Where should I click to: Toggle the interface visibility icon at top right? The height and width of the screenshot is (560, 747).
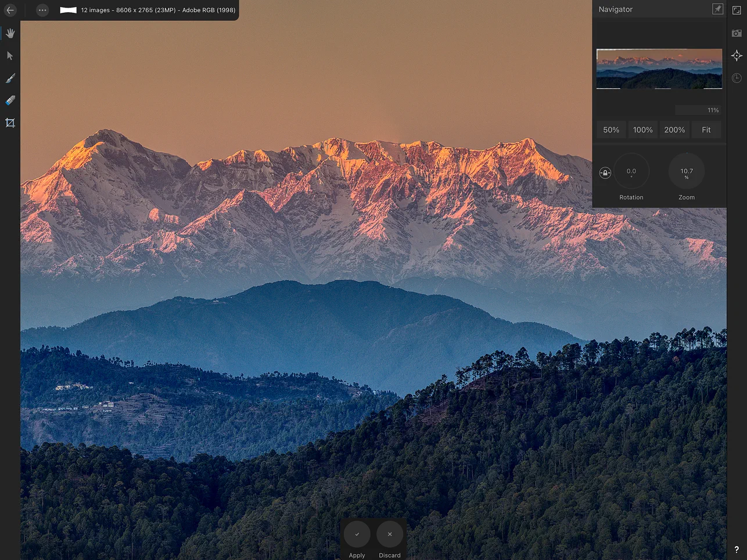tap(737, 10)
